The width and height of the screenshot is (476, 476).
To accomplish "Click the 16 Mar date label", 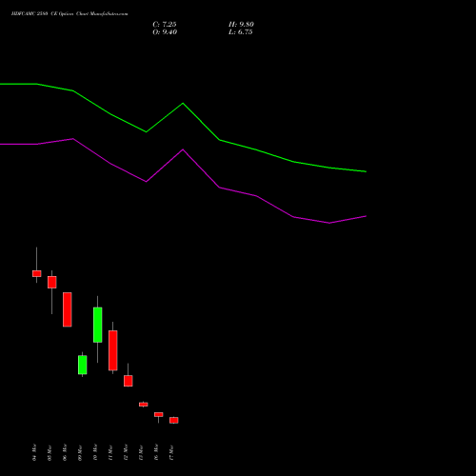I will [156, 452].
